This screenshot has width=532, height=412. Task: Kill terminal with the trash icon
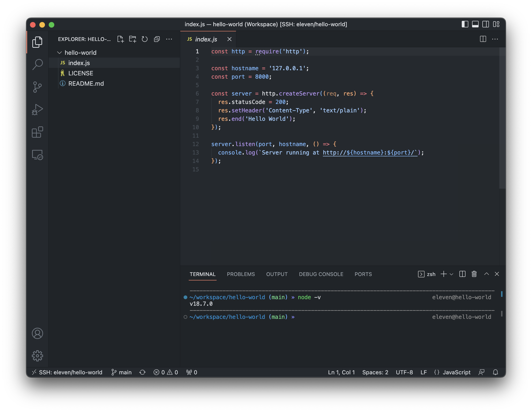click(x=474, y=274)
